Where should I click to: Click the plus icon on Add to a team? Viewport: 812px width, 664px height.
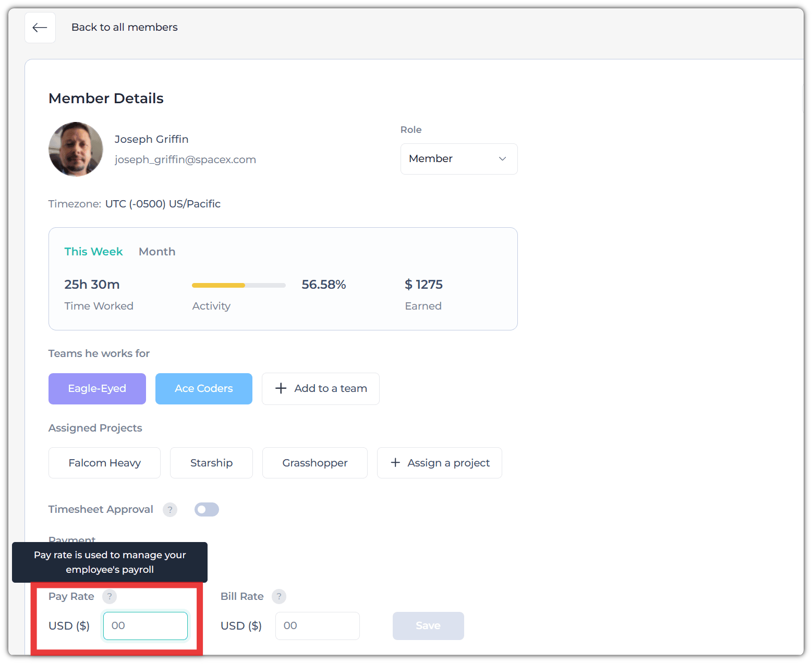(281, 388)
